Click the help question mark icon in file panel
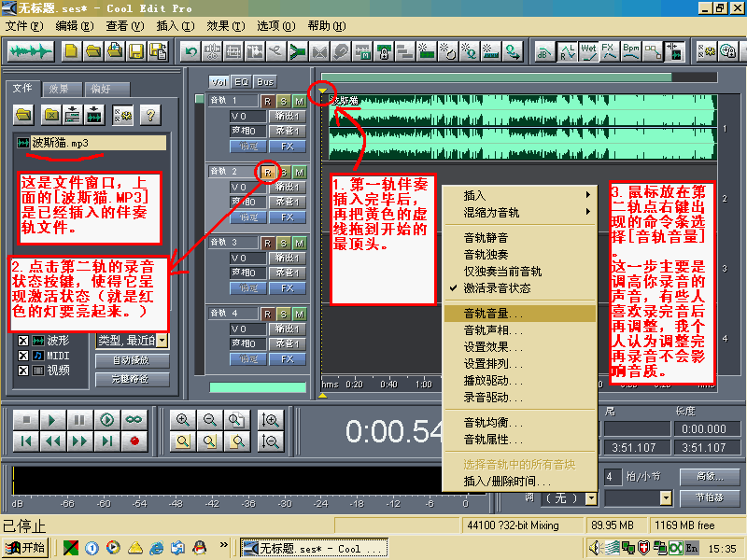Image resolution: width=747 pixels, height=560 pixels. pos(150,115)
